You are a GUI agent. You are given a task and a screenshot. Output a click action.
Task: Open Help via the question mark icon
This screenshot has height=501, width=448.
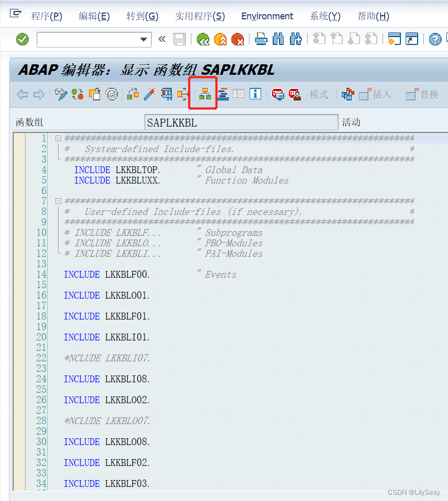pos(435,38)
